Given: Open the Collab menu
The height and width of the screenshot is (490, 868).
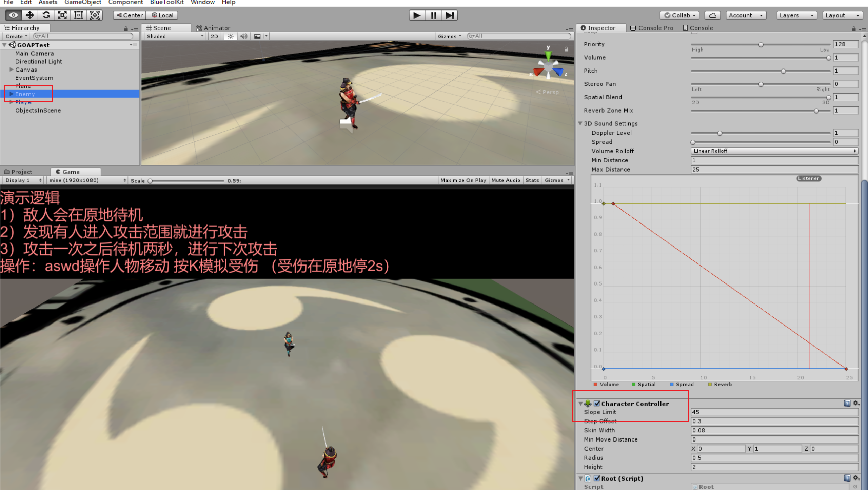Looking at the screenshot, I should tap(679, 15).
